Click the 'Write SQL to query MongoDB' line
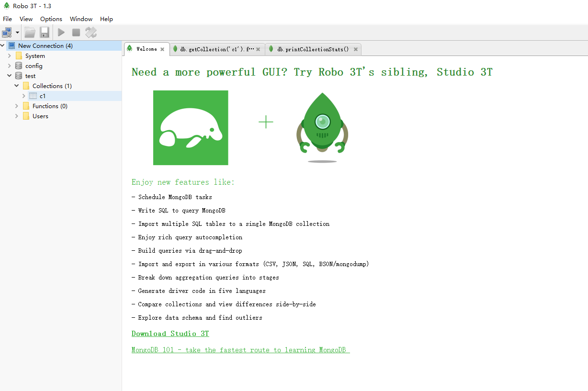Screen dimensions: 588x391 [179, 211]
